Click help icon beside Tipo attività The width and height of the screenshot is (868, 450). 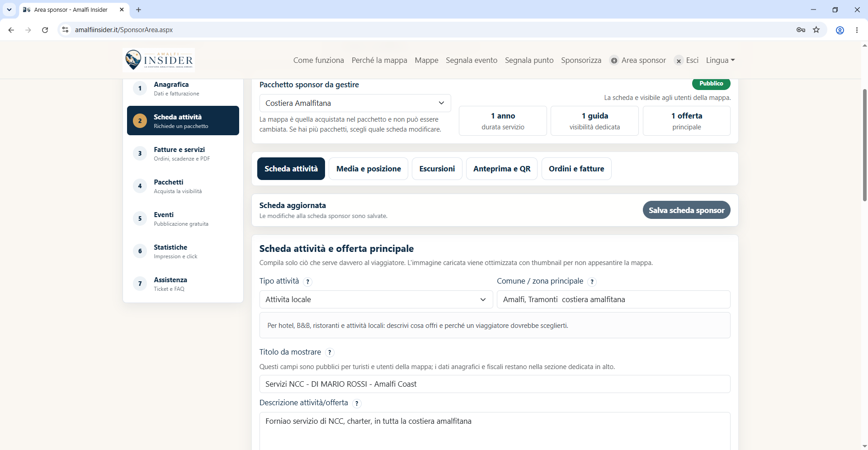pos(308,282)
